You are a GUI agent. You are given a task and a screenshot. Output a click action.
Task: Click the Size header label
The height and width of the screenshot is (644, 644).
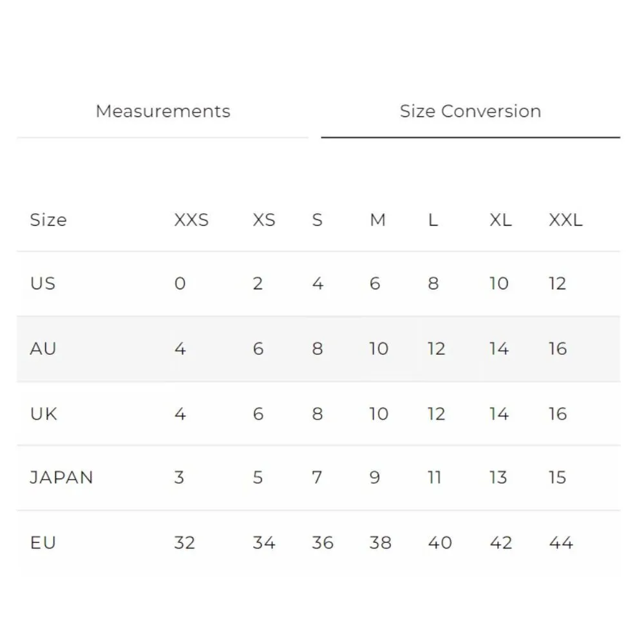point(48,220)
